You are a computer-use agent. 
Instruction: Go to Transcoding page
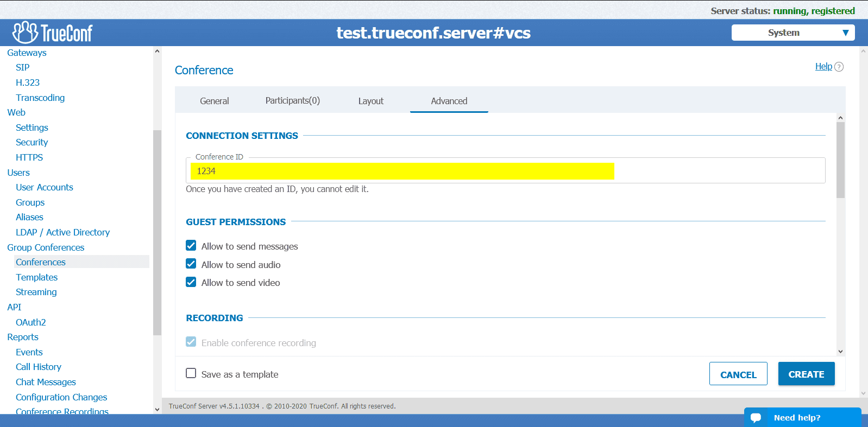(40, 98)
